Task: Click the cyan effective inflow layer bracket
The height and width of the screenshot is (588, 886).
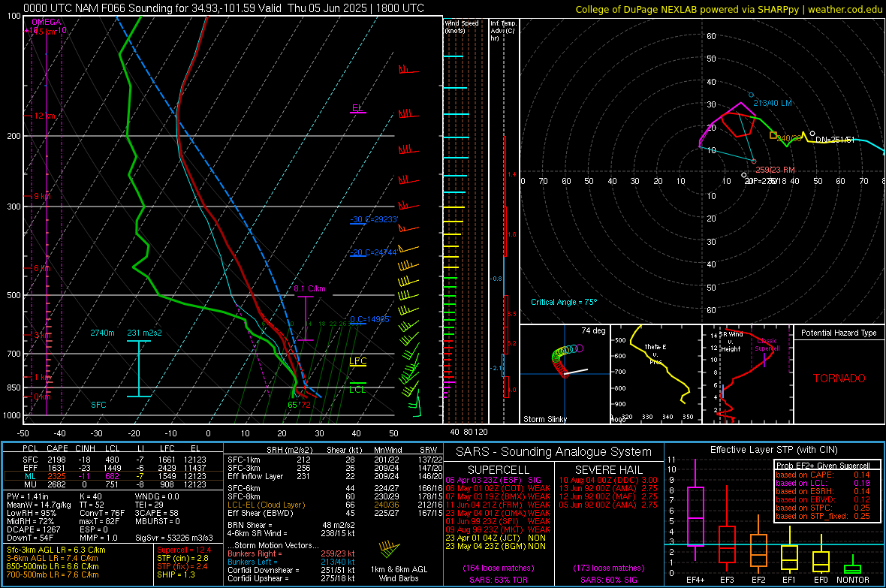Action: (x=139, y=368)
